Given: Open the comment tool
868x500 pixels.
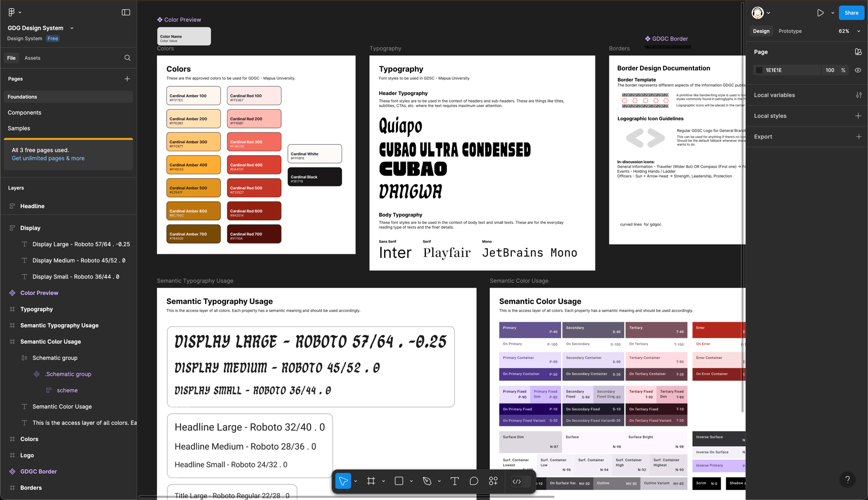Looking at the screenshot, I should 474,481.
